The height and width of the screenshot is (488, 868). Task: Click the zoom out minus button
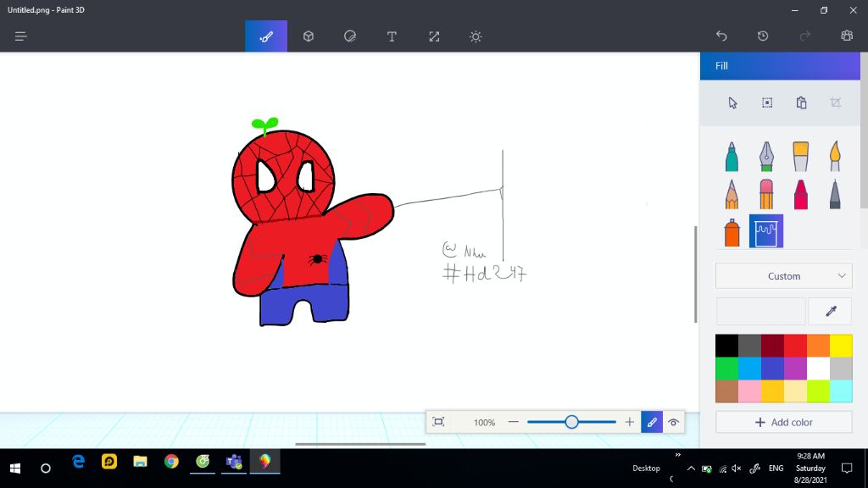(x=513, y=422)
